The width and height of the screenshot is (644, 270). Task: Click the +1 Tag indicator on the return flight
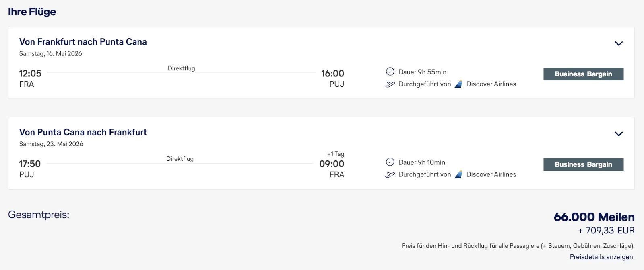coord(335,153)
